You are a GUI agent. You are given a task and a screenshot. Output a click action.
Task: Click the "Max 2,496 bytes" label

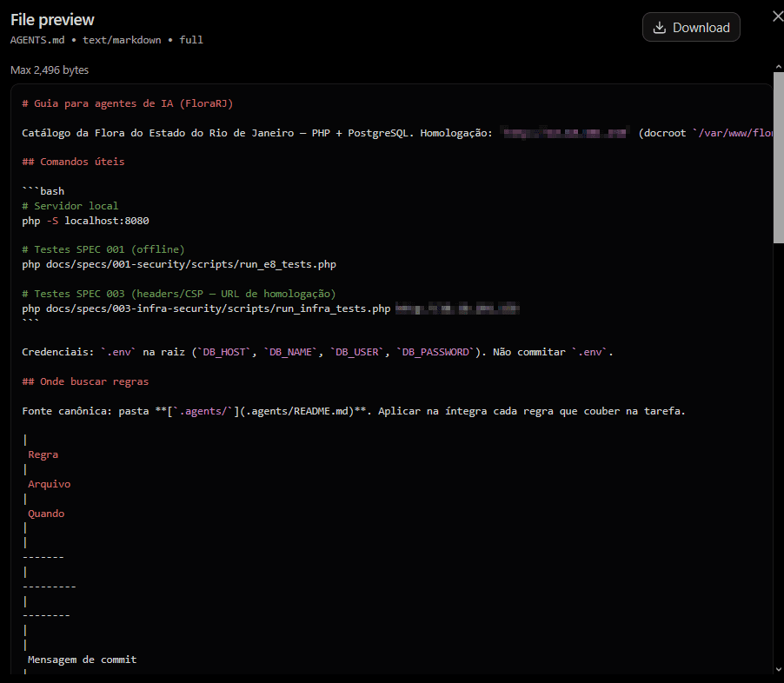pyautogui.click(x=50, y=70)
